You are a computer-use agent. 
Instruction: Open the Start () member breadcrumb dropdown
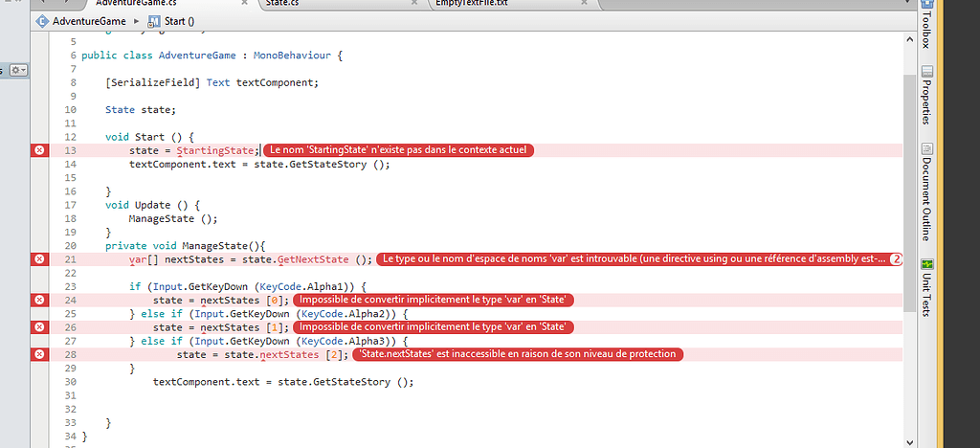(x=179, y=21)
